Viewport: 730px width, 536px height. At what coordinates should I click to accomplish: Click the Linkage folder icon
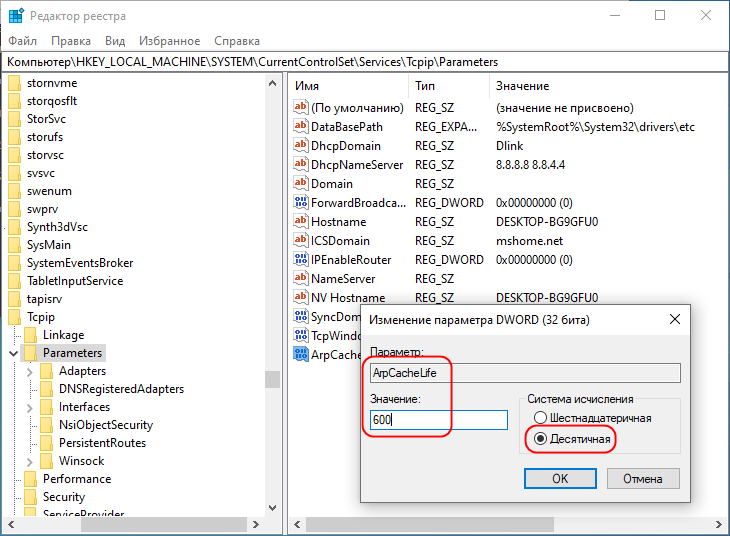pos(31,335)
